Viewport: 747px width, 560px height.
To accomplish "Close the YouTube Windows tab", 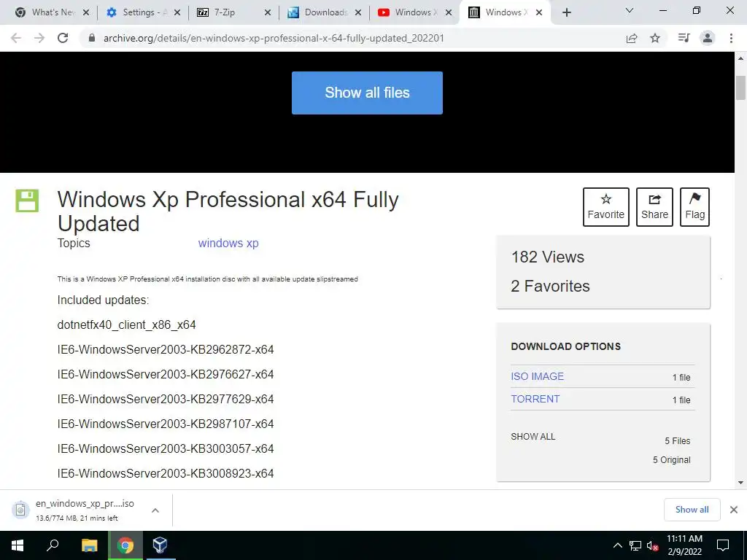I will tap(449, 12).
